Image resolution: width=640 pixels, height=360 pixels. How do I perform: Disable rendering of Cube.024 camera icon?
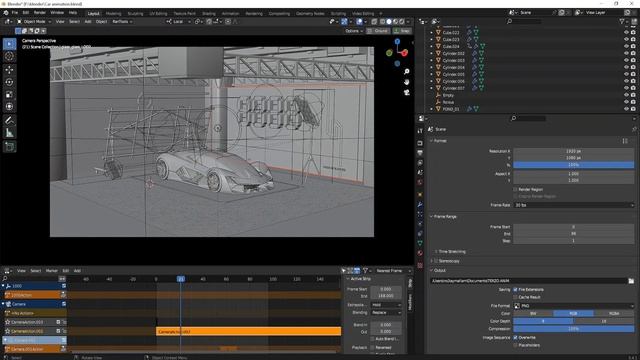point(633,47)
